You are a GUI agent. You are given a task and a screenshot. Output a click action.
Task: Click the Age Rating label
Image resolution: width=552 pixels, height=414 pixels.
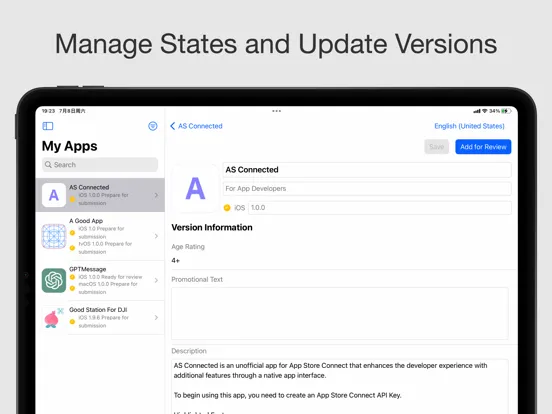188,246
